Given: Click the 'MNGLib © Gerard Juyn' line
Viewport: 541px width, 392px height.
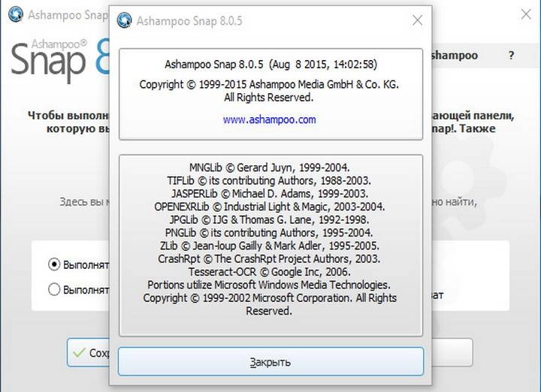Looking at the screenshot, I should pos(270,167).
